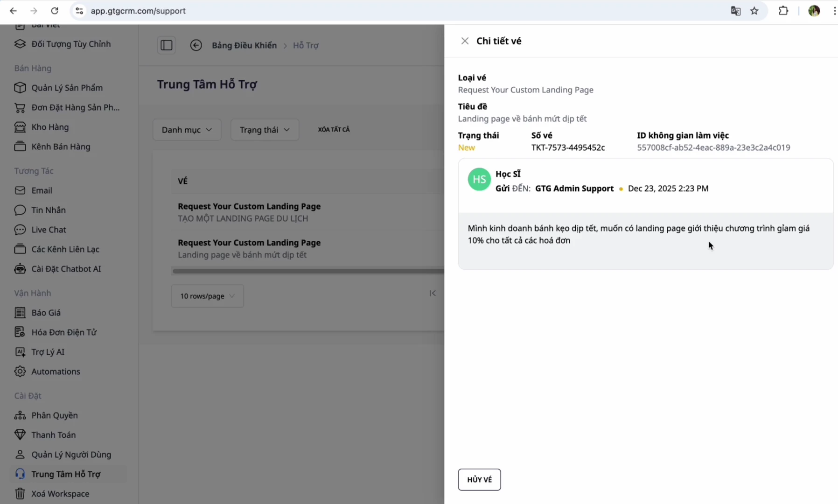
Task: Click XÓA TẤT CẢ clear filters
Action: (334, 129)
